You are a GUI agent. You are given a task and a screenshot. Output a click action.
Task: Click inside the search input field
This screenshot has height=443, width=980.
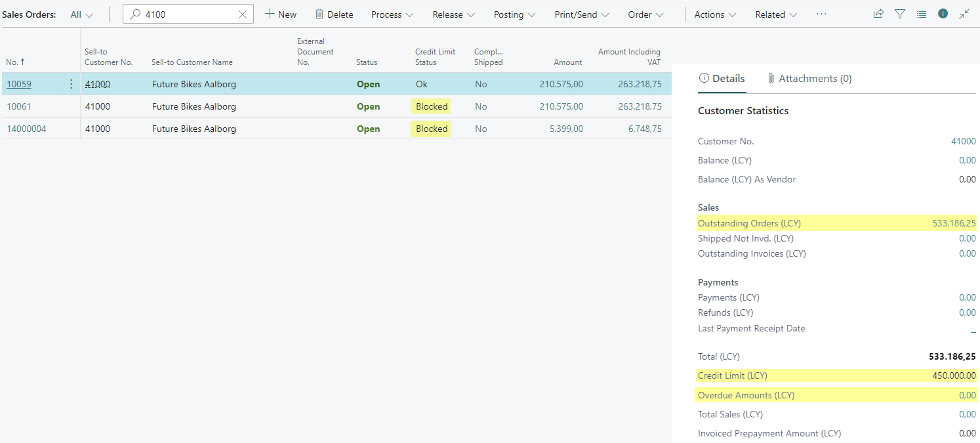(x=187, y=14)
